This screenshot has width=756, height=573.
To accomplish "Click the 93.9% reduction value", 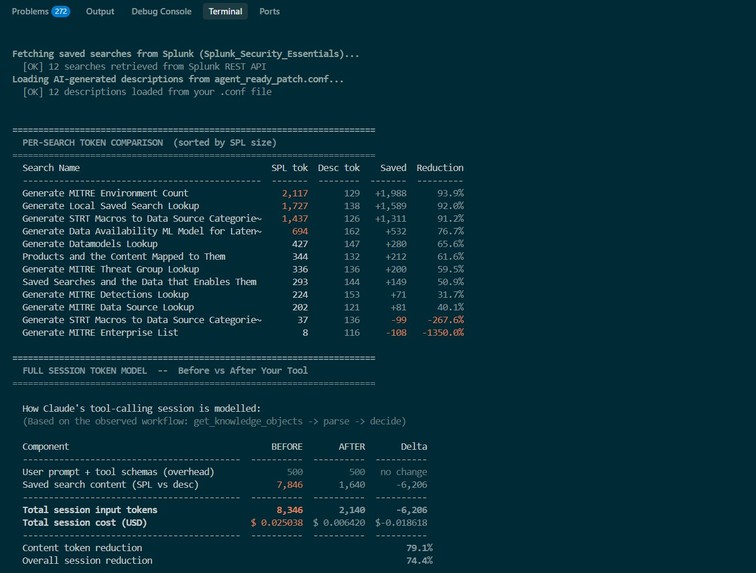I will [x=450, y=193].
